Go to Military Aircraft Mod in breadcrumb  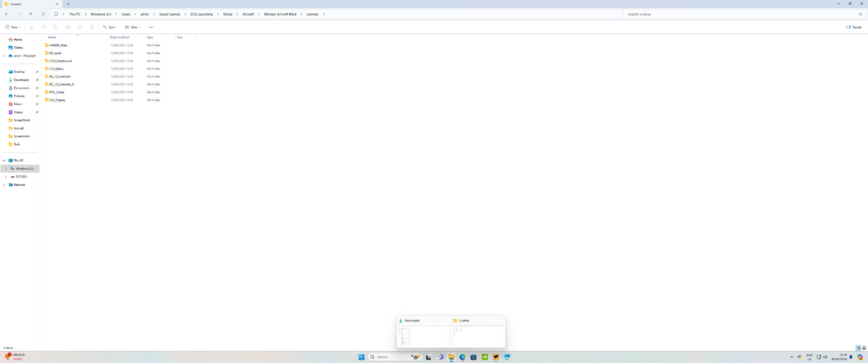(x=280, y=14)
